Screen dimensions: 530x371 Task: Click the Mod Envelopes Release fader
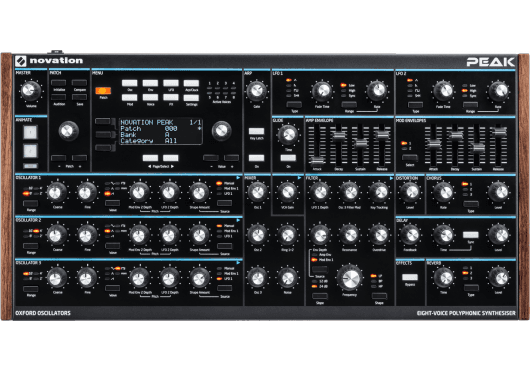(498, 131)
